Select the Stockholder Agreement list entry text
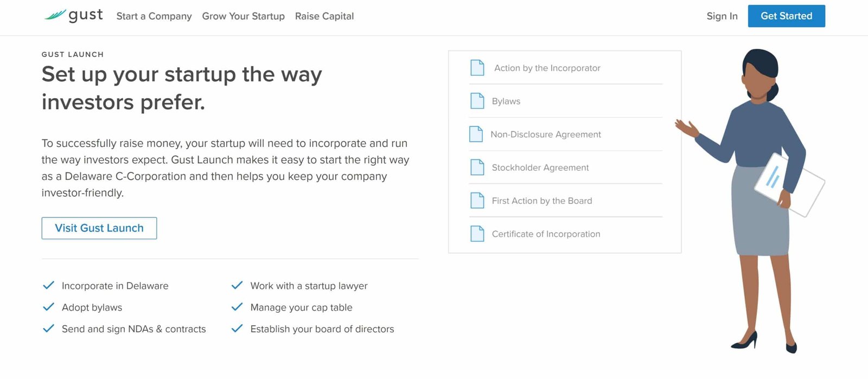The height and width of the screenshot is (379, 868). pyautogui.click(x=540, y=168)
